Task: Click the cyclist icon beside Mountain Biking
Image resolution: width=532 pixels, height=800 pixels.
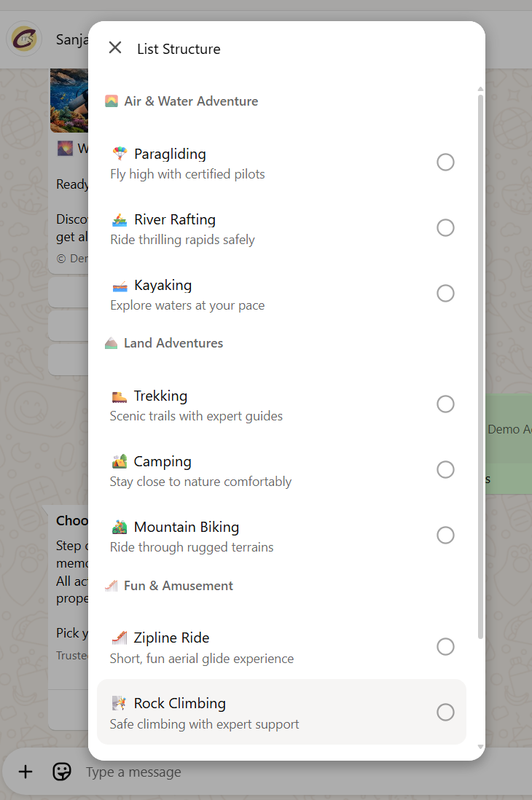Action: pyautogui.click(x=119, y=527)
